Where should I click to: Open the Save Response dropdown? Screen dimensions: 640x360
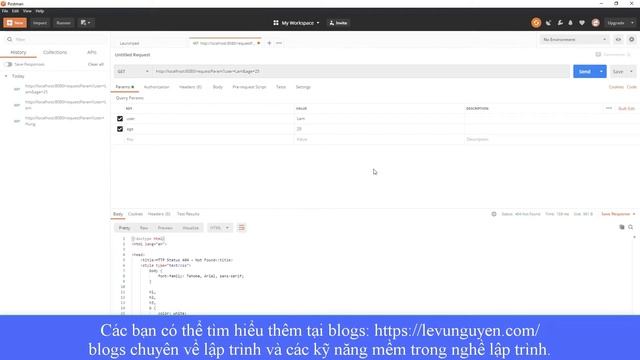click(618, 214)
